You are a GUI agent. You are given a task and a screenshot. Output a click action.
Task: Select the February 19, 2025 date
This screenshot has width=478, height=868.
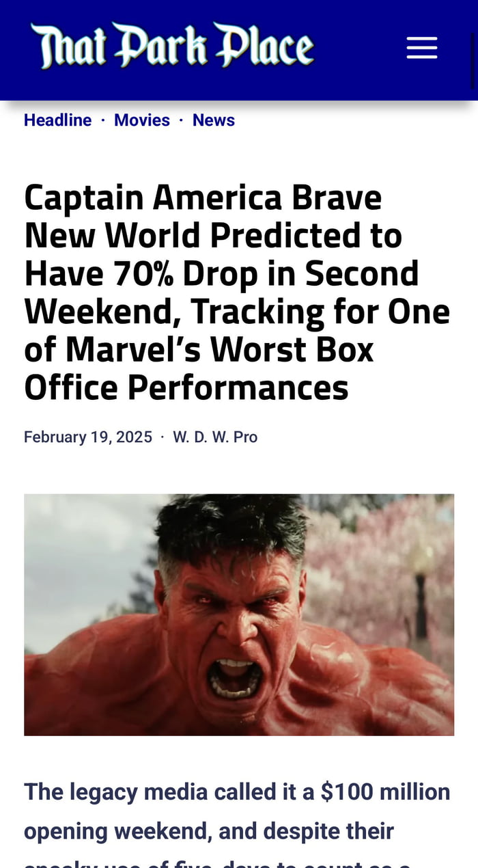coord(87,436)
